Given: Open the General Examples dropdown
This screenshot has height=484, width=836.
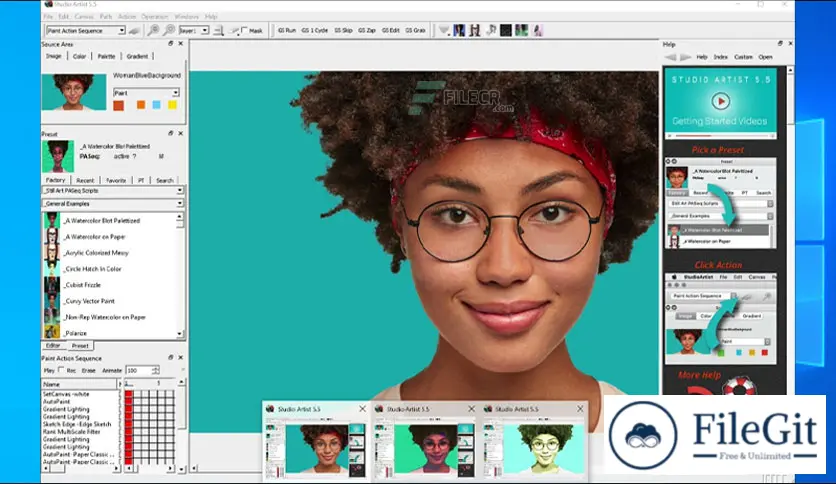Looking at the screenshot, I should [180, 204].
